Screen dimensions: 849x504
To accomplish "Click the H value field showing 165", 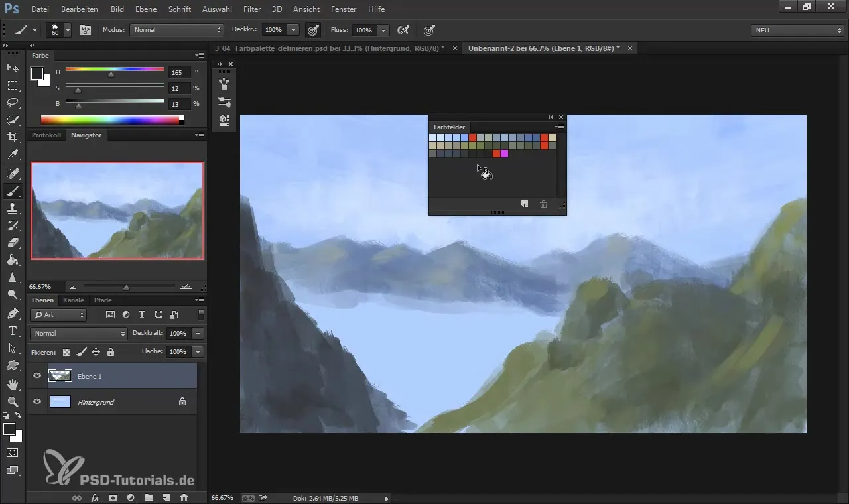I will pyautogui.click(x=179, y=72).
